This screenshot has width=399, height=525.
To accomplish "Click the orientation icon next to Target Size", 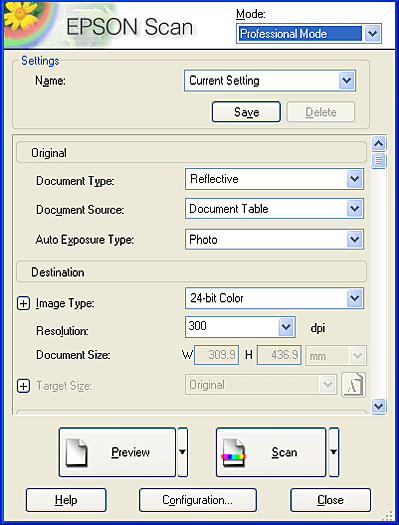I will (353, 385).
